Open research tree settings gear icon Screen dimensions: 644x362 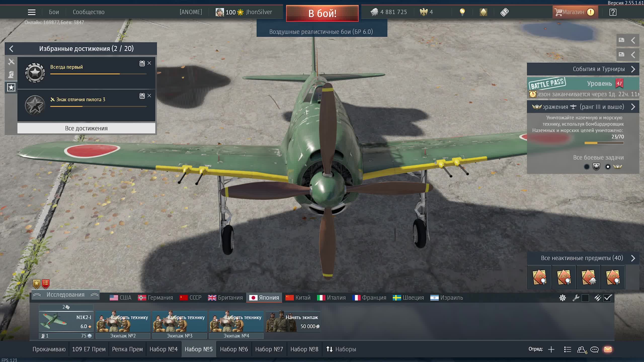[x=562, y=298]
